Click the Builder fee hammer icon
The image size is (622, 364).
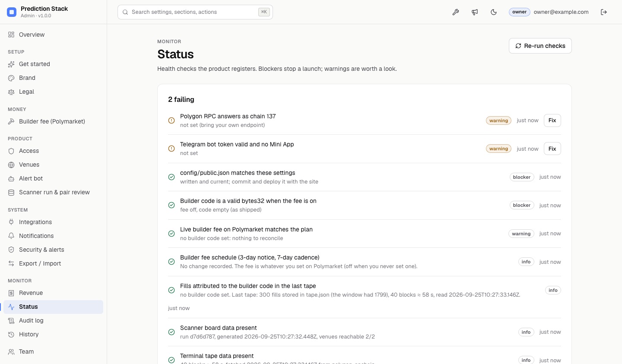11,121
